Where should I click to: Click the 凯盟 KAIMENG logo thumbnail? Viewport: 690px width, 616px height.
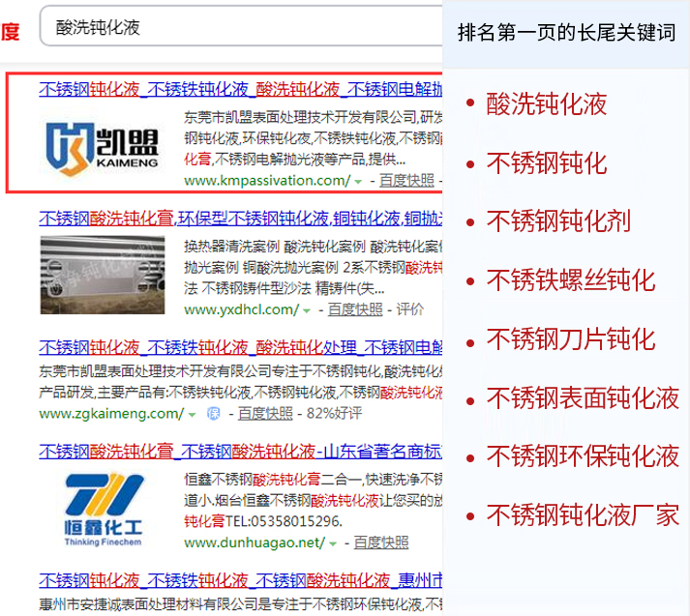(103, 150)
